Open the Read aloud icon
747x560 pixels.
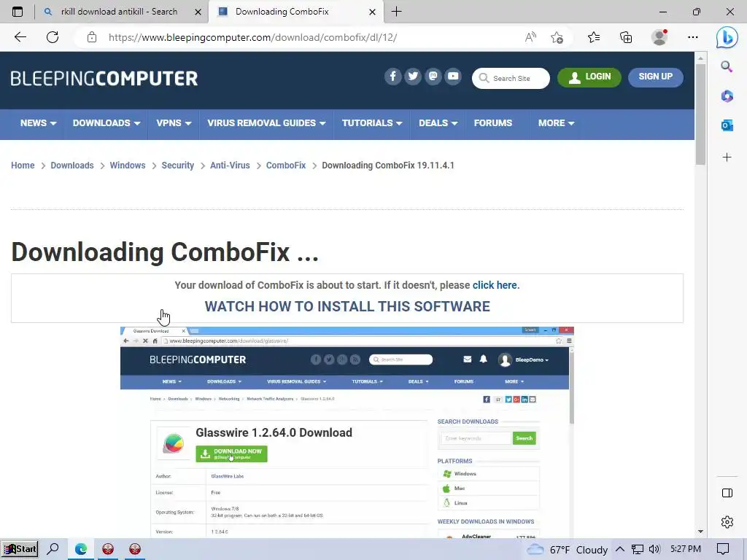[530, 37]
